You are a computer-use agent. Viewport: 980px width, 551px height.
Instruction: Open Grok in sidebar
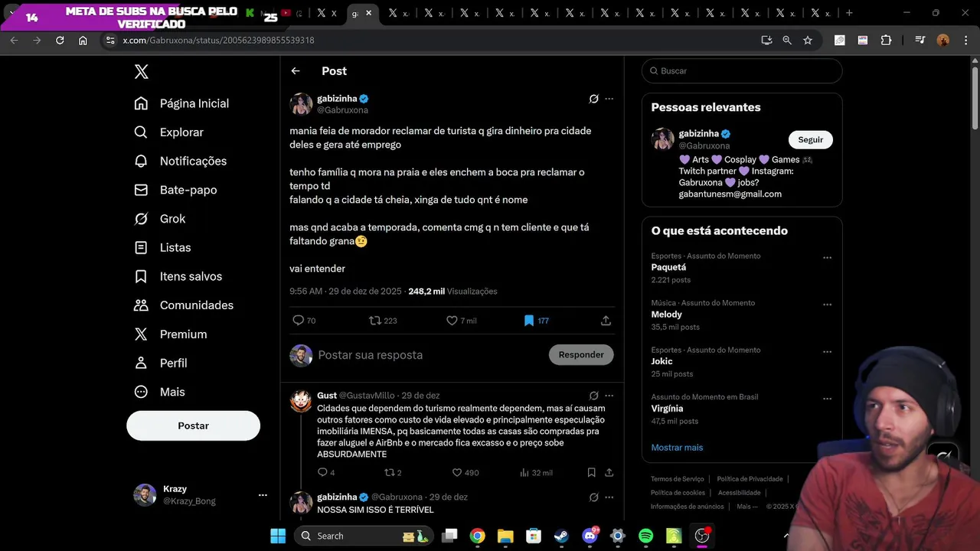tap(160, 219)
